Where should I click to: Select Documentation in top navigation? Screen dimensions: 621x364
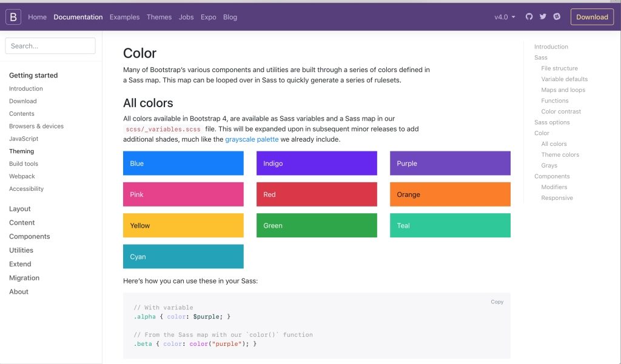coord(78,17)
